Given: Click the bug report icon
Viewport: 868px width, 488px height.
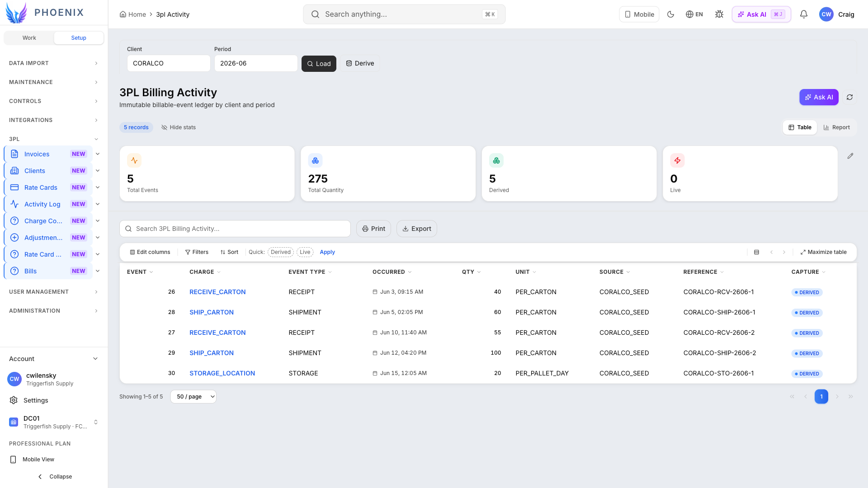Looking at the screenshot, I should tap(719, 14).
